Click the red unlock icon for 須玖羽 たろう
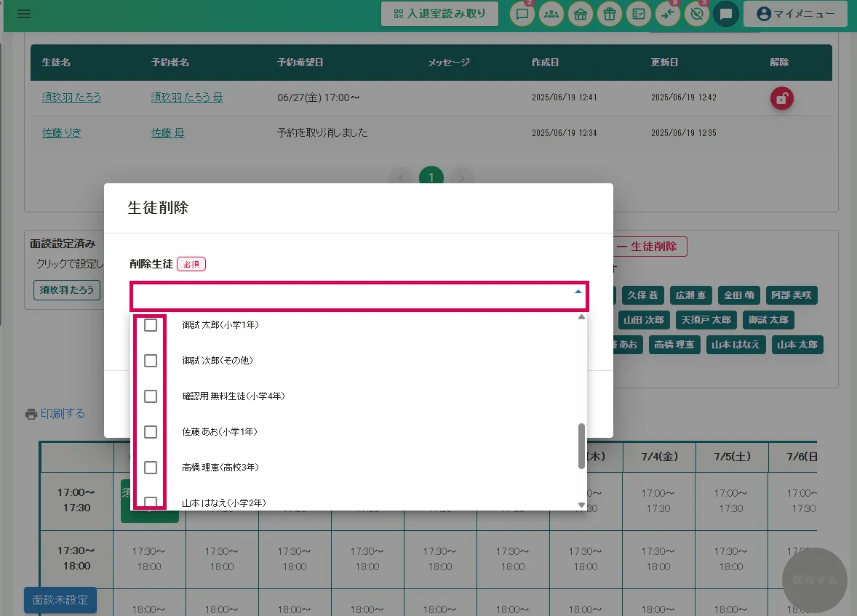This screenshot has width=857, height=616. tap(781, 98)
